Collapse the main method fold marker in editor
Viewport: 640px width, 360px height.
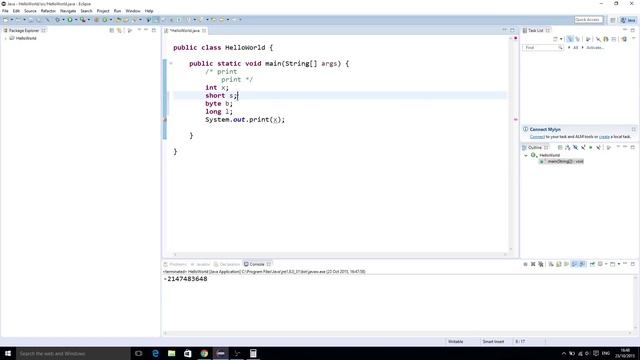171,63
